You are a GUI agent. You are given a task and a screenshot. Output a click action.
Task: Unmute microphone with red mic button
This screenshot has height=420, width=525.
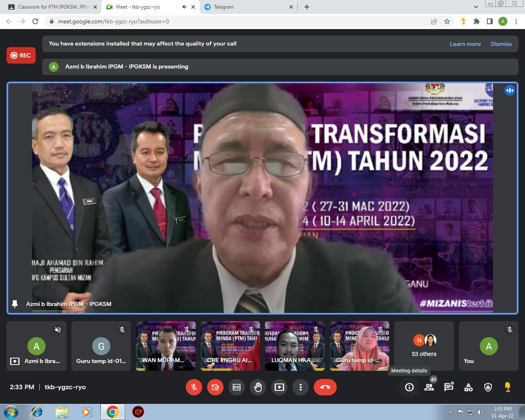click(x=194, y=387)
